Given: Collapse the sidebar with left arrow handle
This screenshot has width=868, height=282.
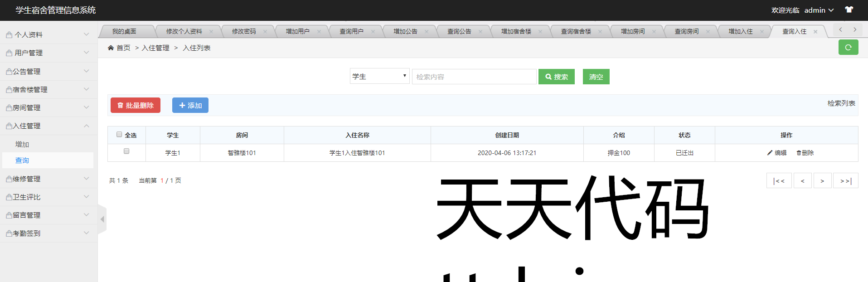Looking at the screenshot, I should pos(102,219).
